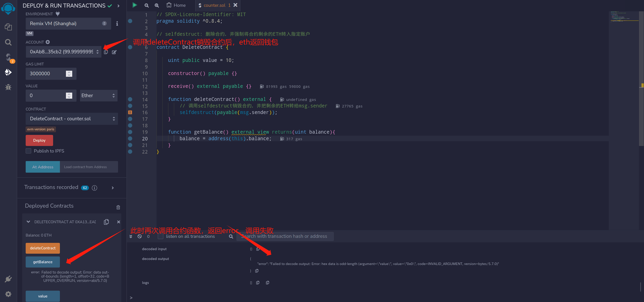Click the green run script play icon
This screenshot has width=644, height=302.
coord(135,5)
